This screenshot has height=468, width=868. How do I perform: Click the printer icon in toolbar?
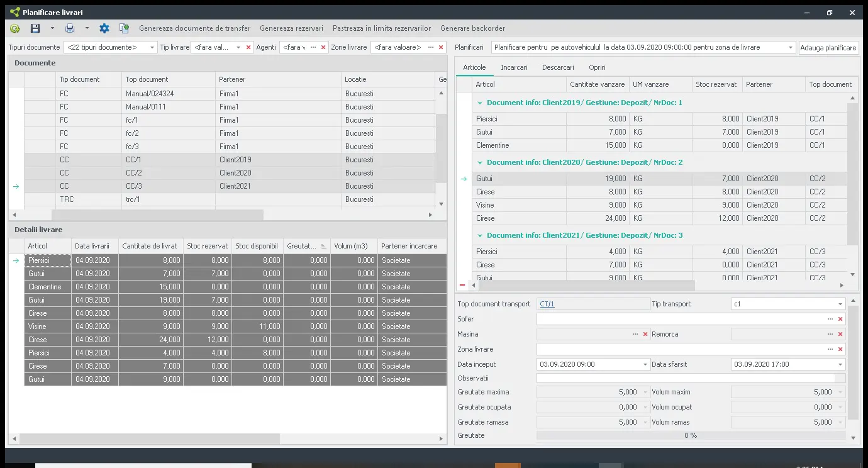(x=70, y=28)
